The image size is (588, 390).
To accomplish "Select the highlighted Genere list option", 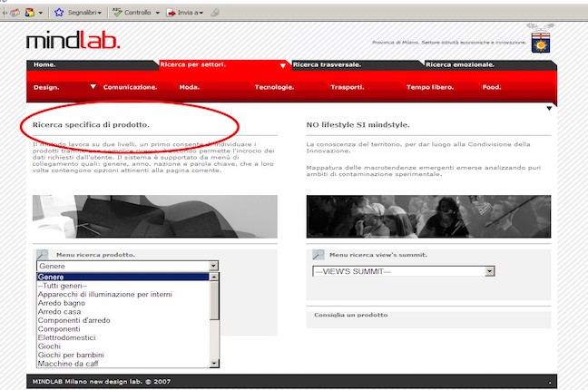I will [x=123, y=277].
